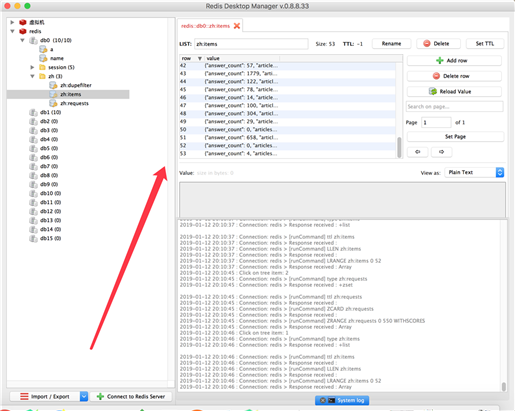Viewport: 515px width, 411px height.
Task: Select row 47 with answer_count 100
Action: coord(288,106)
